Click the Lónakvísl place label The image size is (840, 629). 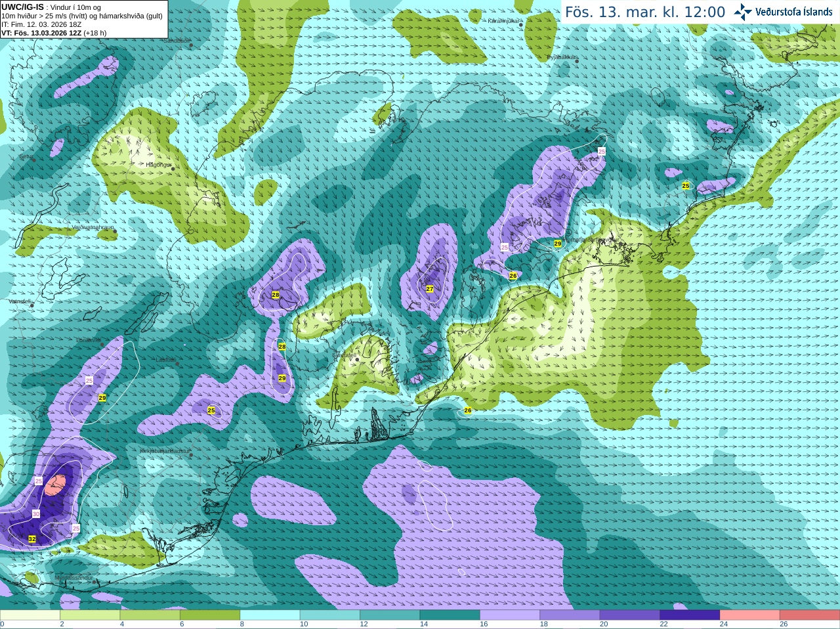click(89, 340)
